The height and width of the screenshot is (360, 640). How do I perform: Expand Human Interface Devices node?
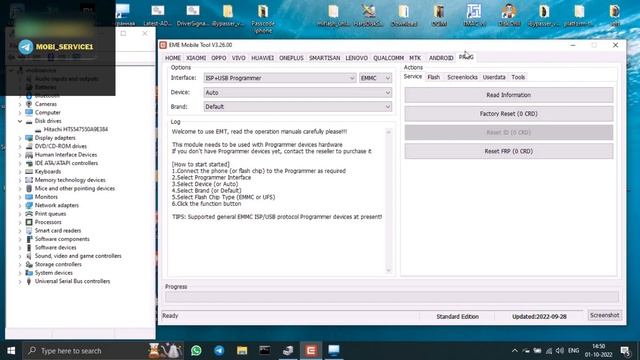(x=20, y=155)
